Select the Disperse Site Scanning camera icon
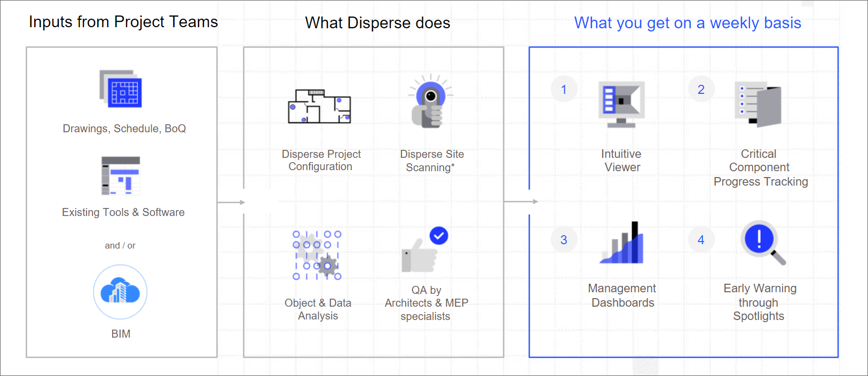This screenshot has width=868, height=376. [430, 101]
